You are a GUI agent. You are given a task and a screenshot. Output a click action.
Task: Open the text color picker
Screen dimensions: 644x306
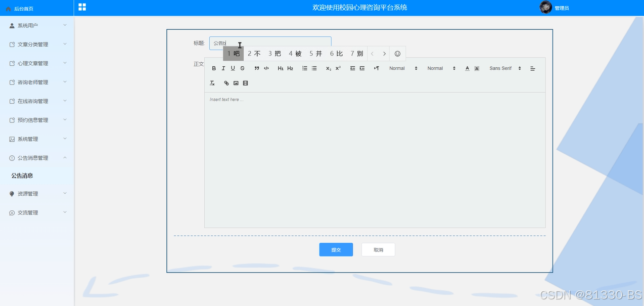468,68
